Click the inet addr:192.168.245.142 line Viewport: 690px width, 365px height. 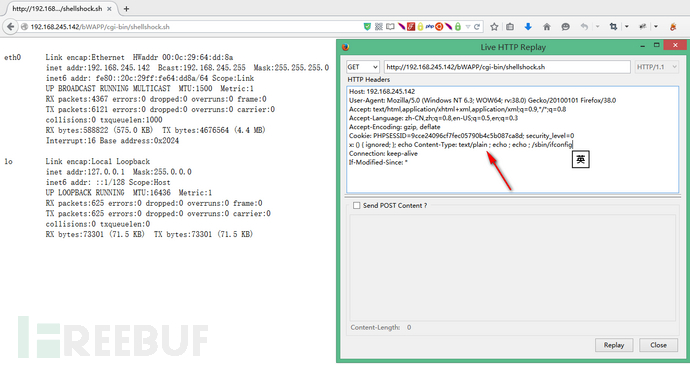(187, 68)
